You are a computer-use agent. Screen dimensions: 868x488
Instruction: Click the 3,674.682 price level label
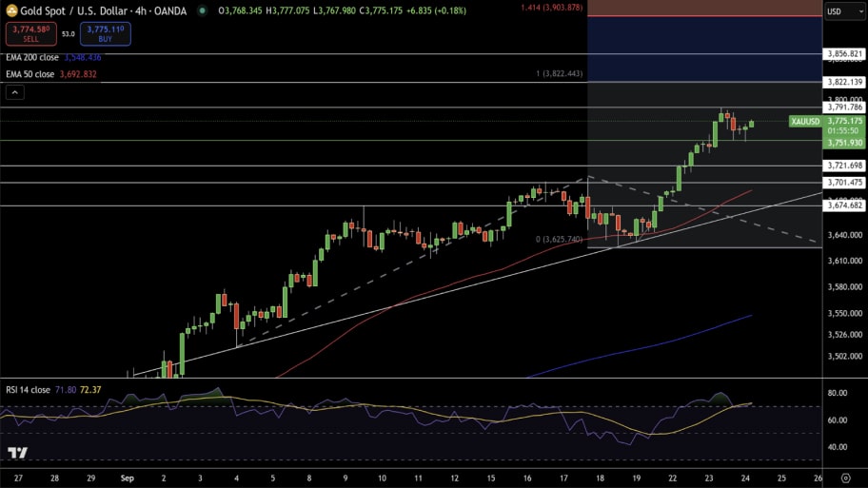pyautogui.click(x=844, y=205)
